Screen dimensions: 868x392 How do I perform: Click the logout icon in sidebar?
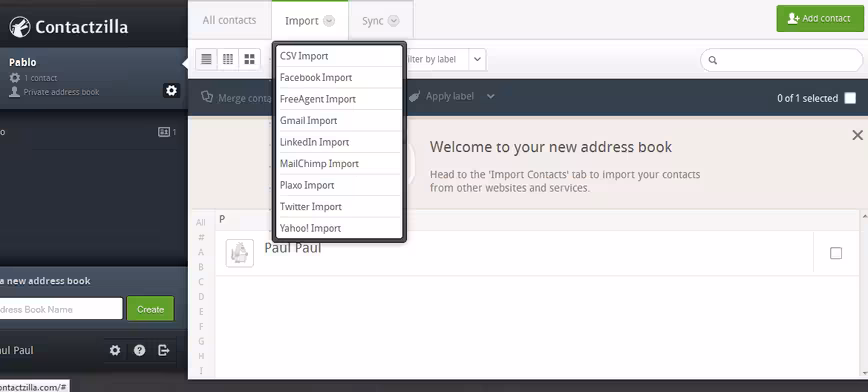[x=164, y=350]
